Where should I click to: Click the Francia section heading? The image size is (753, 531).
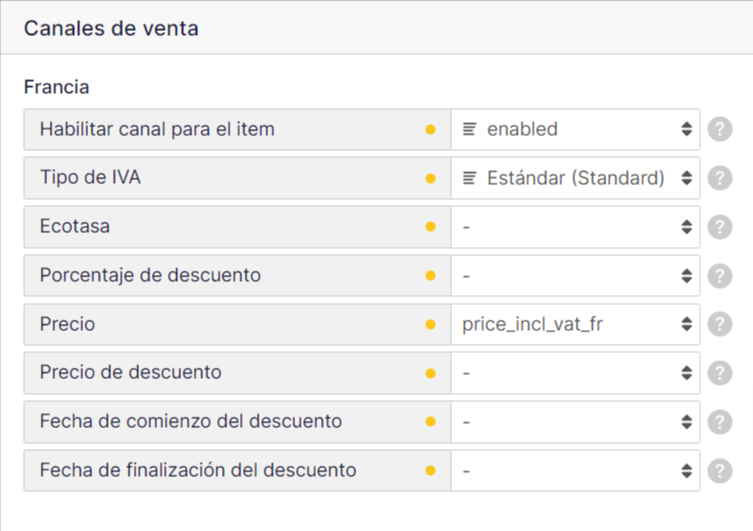pos(56,87)
